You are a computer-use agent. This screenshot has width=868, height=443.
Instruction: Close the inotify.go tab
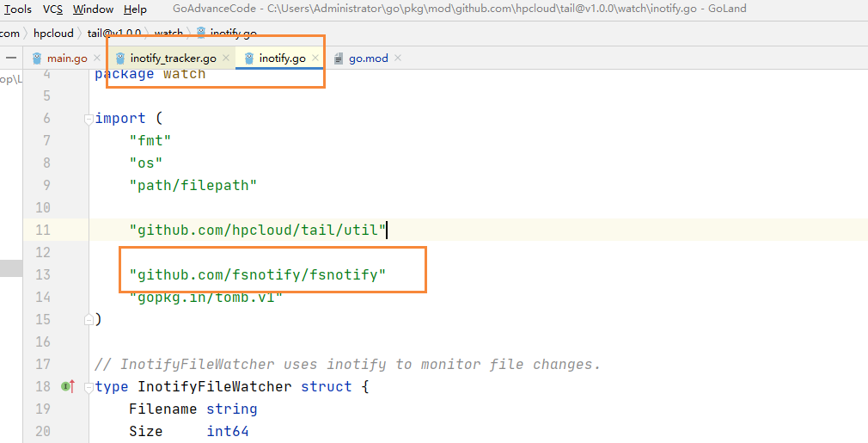click(315, 58)
